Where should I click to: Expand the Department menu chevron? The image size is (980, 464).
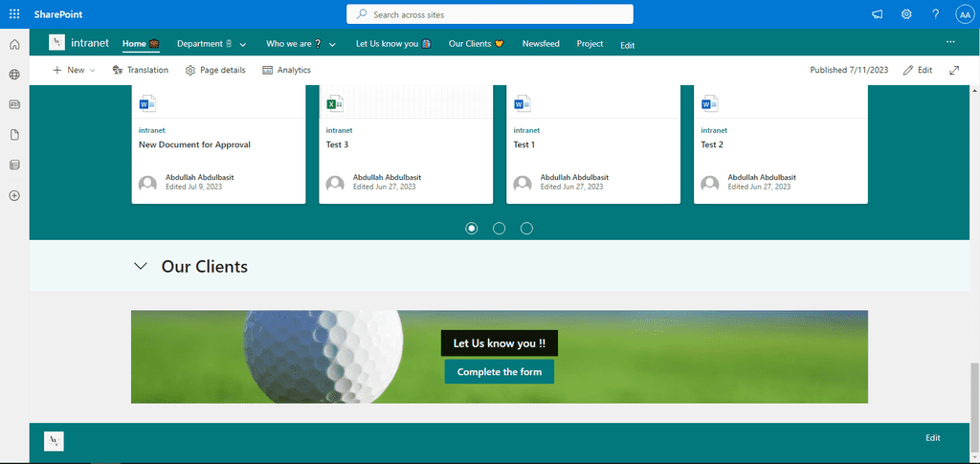pos(243,44)
